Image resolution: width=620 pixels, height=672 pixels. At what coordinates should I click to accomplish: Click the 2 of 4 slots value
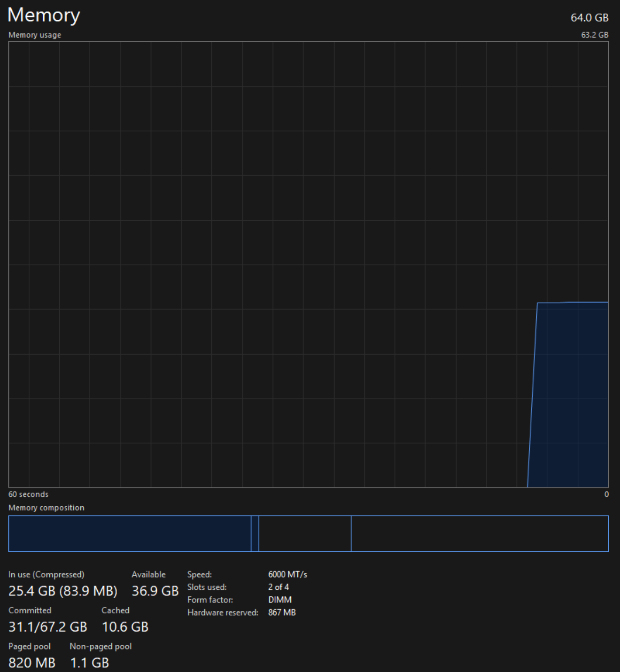coord(279,587)
